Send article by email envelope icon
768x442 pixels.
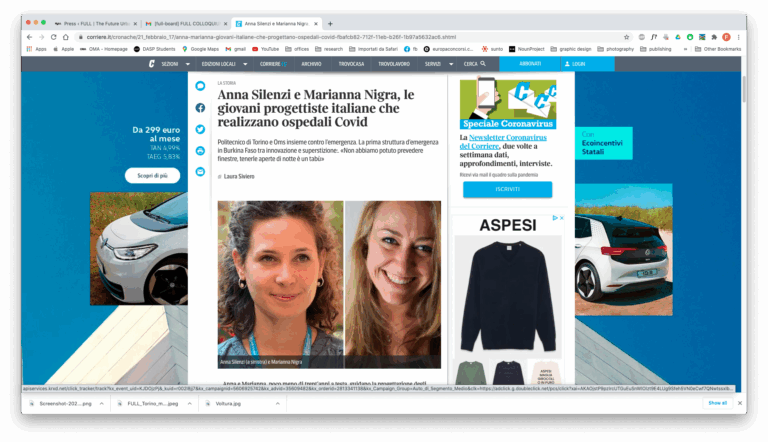pyautogui.click(x=200, y=172)
